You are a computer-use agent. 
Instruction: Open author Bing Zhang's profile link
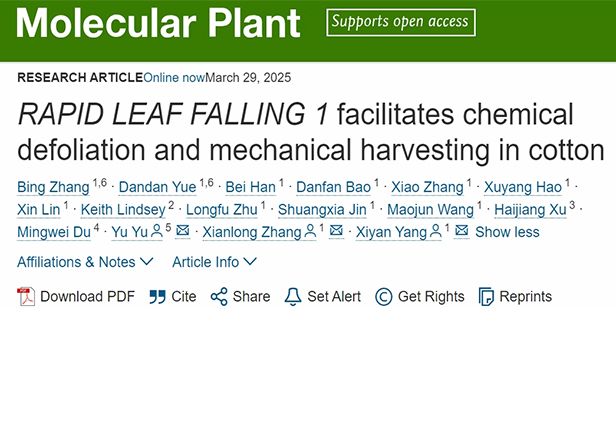click(52, 186)
